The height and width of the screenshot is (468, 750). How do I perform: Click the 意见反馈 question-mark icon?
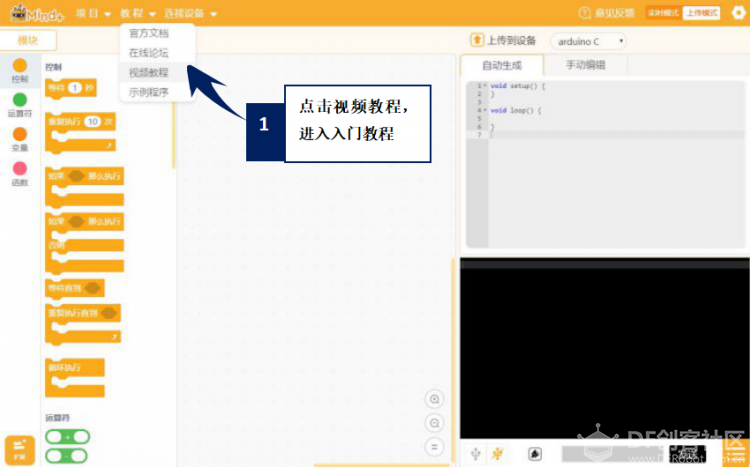tap(584, 13)
